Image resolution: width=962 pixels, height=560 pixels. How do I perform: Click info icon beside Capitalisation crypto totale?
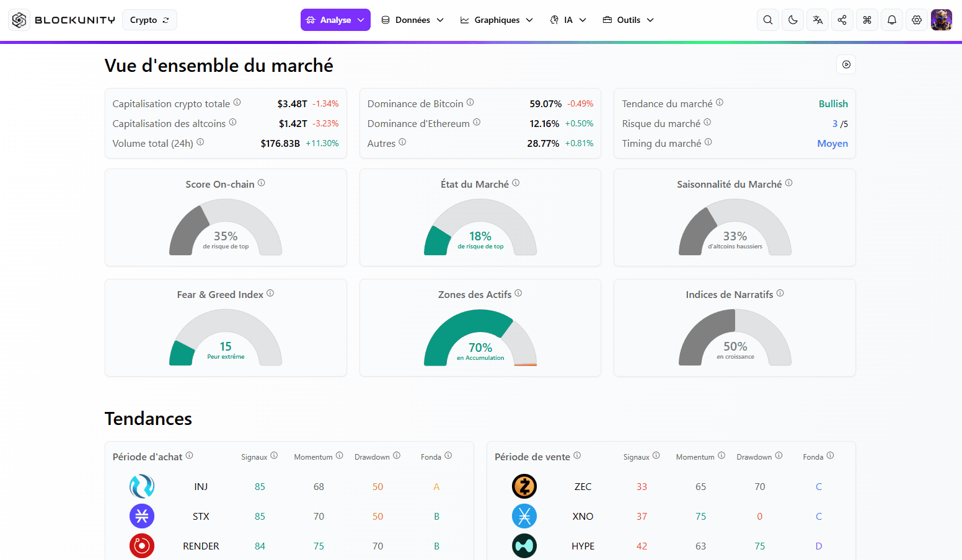coord(237,102)
